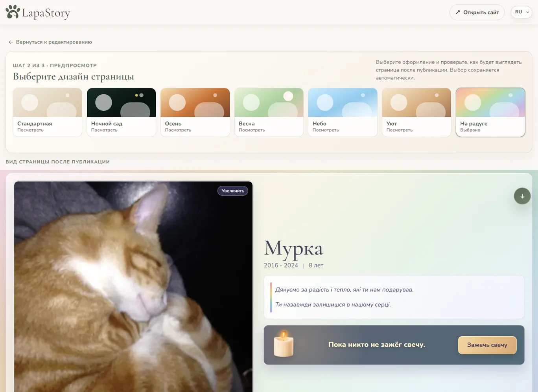Click the label Вид страницы после публикации
This screenshot has width=538, height=392.
pyautogui.click(x=58, y=162)
